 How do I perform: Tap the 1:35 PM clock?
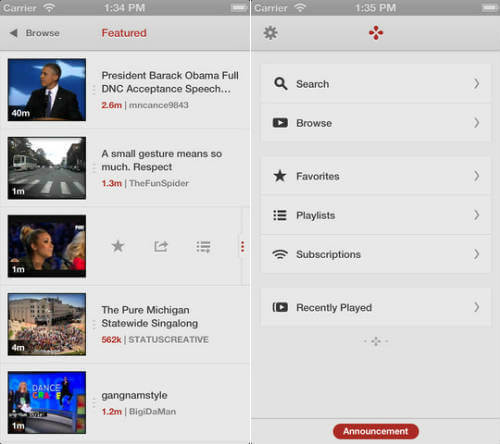(x=375, y=8)
